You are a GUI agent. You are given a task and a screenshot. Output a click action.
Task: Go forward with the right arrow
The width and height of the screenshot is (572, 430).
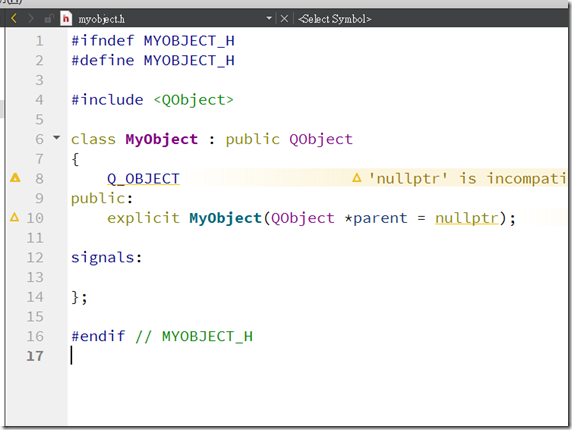(x=31, y=18)
